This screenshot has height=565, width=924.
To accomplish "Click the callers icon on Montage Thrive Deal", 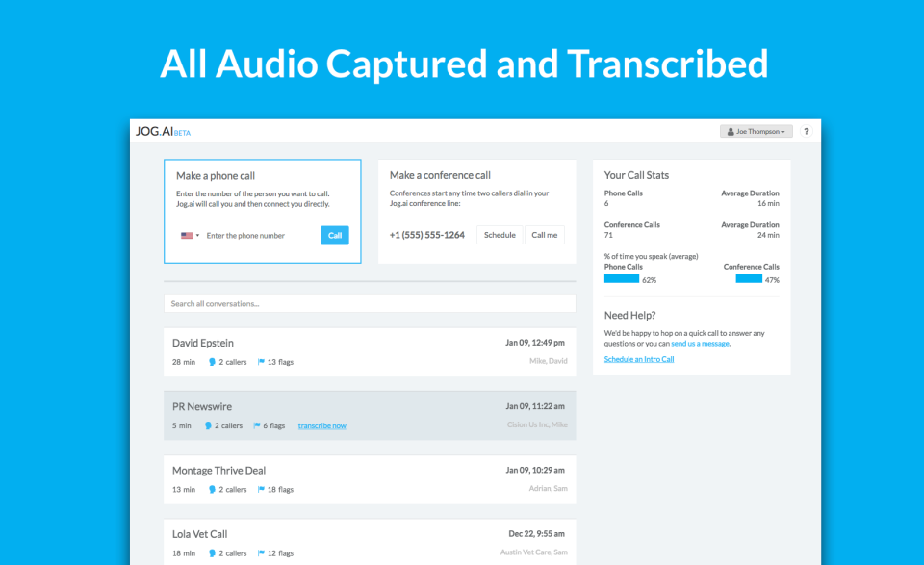I will coord(211,489).
